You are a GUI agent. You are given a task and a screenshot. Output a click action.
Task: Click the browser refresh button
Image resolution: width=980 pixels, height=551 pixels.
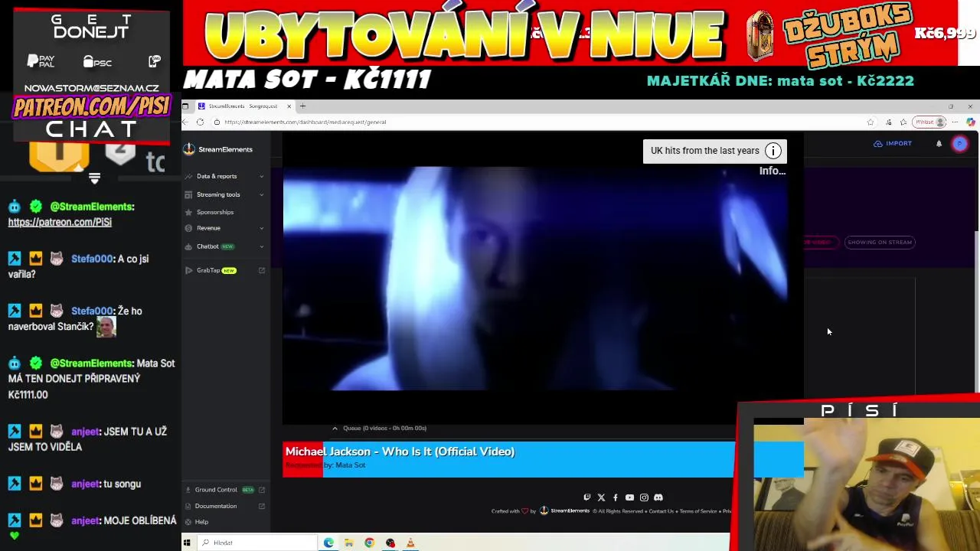tap(201, 122)
